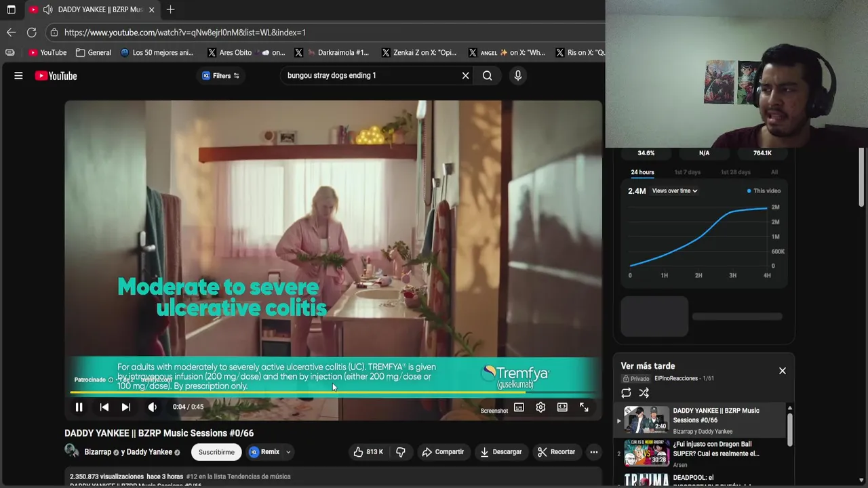Clear the search query text
The height and width of the screenshot is (488, 868).
(466, 76)
